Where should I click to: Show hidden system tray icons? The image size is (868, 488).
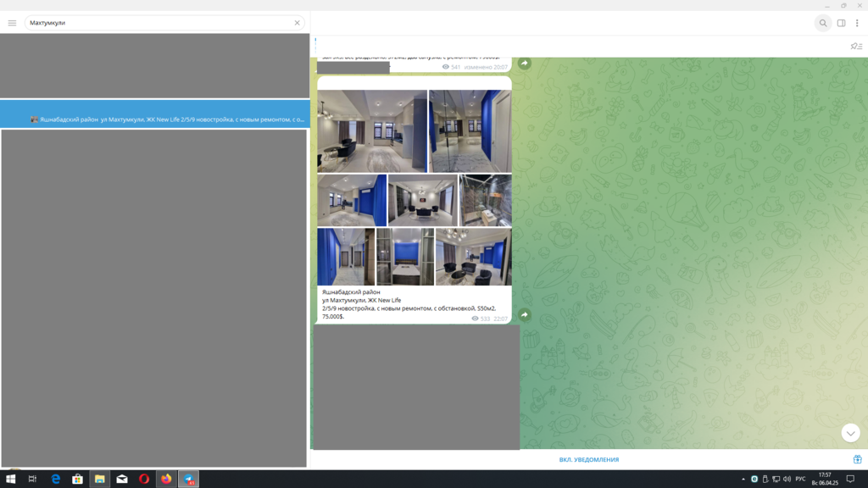click(743, 479)
